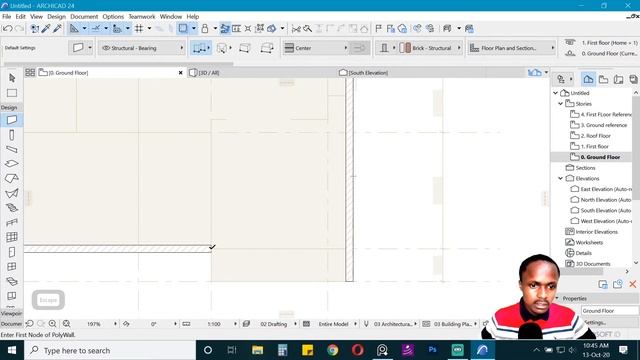This screenshot has width=640, height=360.
Task: Open the Brick - Structural material dropdown
Action: point(430,48)
